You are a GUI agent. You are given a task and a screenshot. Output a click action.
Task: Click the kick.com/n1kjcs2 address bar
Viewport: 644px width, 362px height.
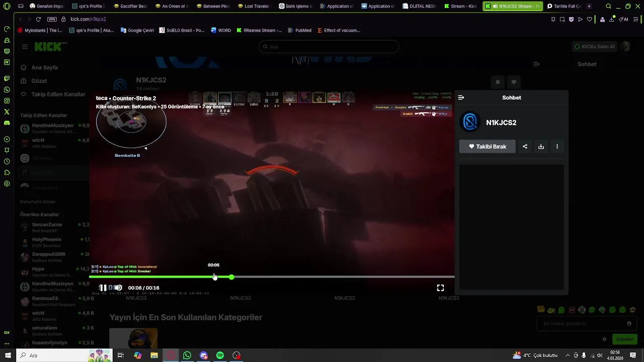coord(88,19)
